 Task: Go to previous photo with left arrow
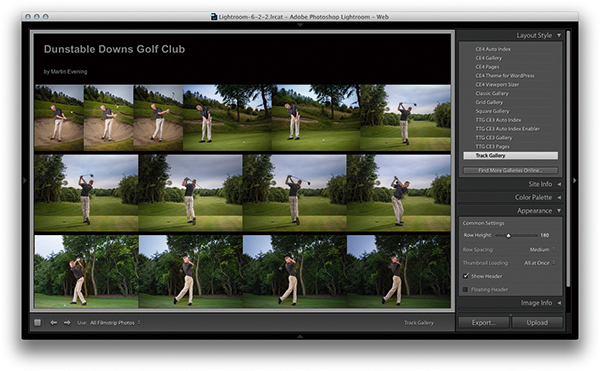click(x=54, y=323)
